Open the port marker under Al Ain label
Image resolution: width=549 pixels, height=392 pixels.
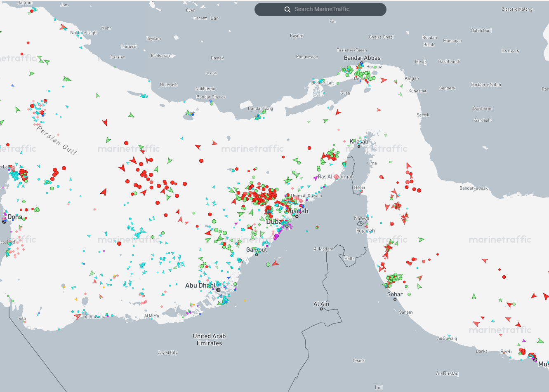tap(321, 309)
